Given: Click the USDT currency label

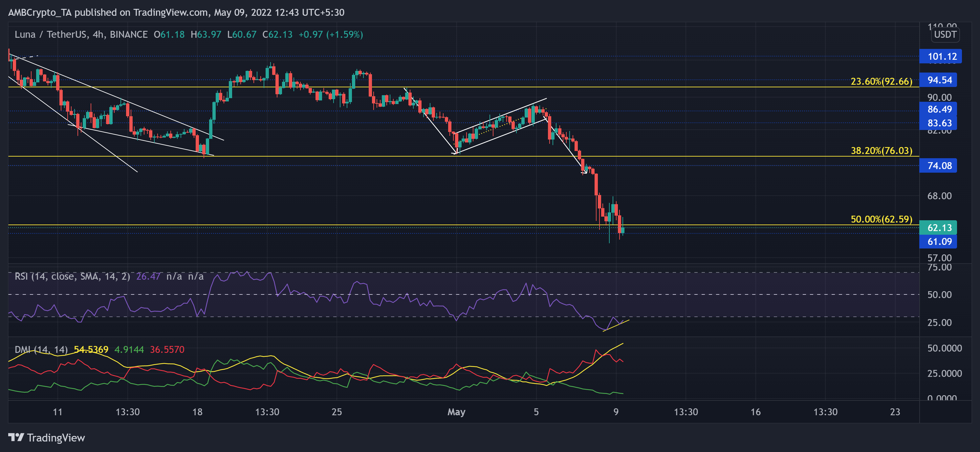Looking at the screenshot, I should click(945, 34).
